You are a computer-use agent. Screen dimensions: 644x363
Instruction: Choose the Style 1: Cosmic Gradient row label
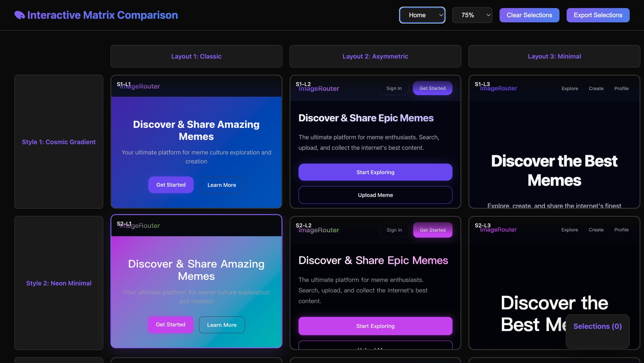coord(59,142)
